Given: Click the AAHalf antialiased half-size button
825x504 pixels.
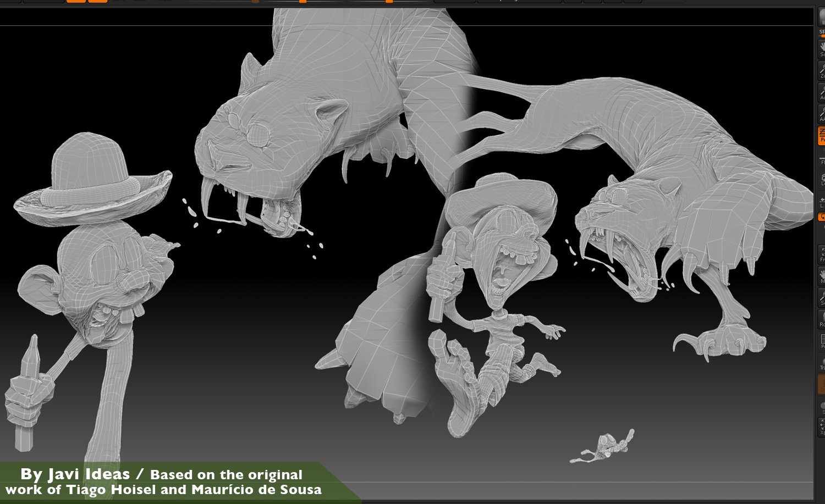Looking at the screenshot, I should 822,113.
